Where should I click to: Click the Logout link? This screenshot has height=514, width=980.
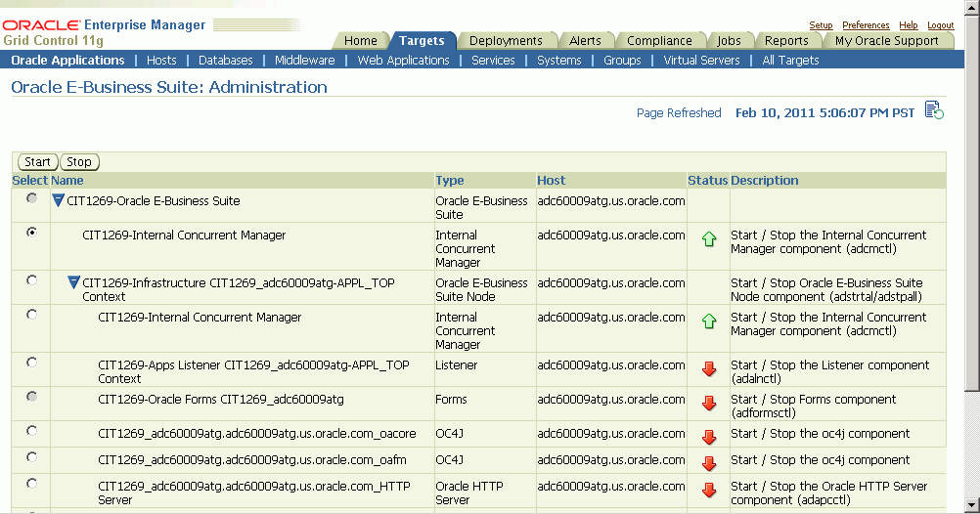(941, 25)
